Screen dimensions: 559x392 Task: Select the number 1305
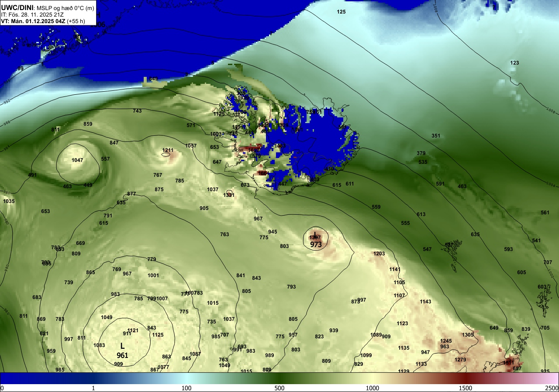tap(468, 335)
